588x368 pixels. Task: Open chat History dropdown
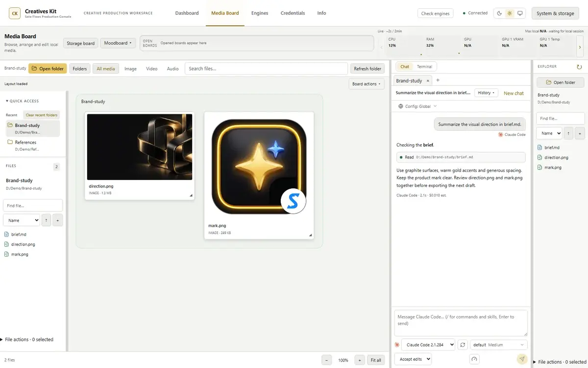point(486,93)
